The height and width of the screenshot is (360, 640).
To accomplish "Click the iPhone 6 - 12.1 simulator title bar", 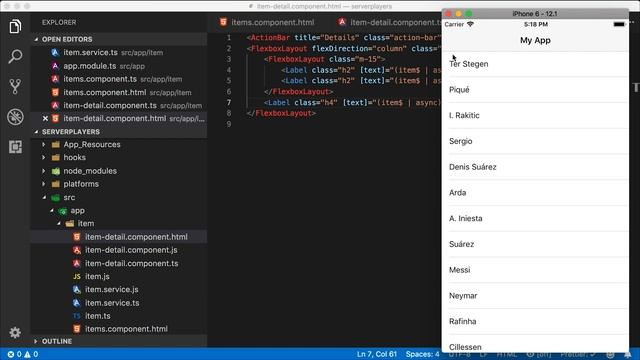I will click(535, 14).
